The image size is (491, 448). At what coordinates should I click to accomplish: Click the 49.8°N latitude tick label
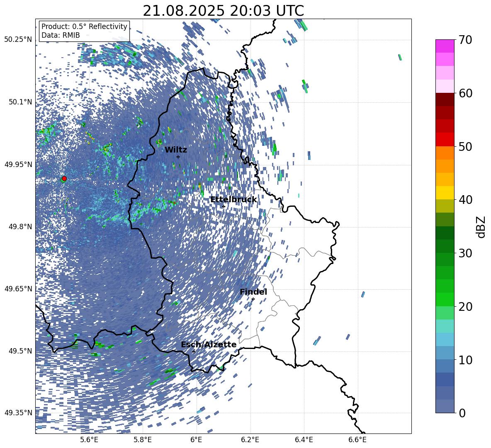pyautogui.click(x=20, y=226)
